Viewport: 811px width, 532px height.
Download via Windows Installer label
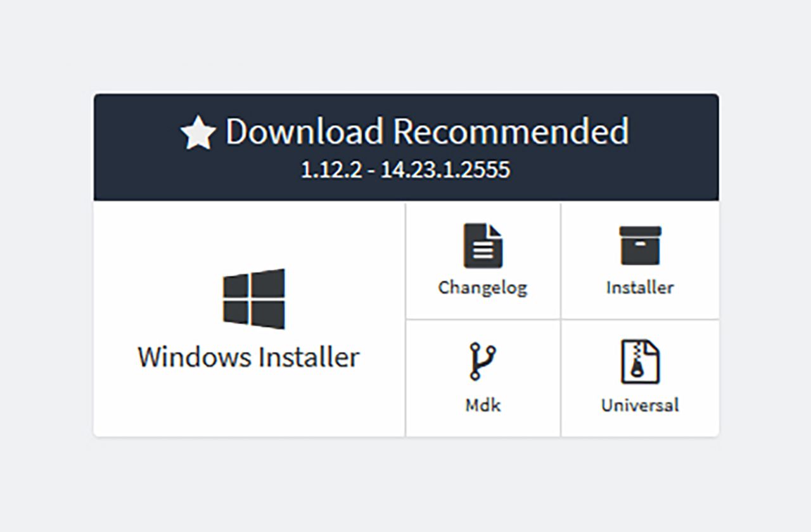(248, 357)
